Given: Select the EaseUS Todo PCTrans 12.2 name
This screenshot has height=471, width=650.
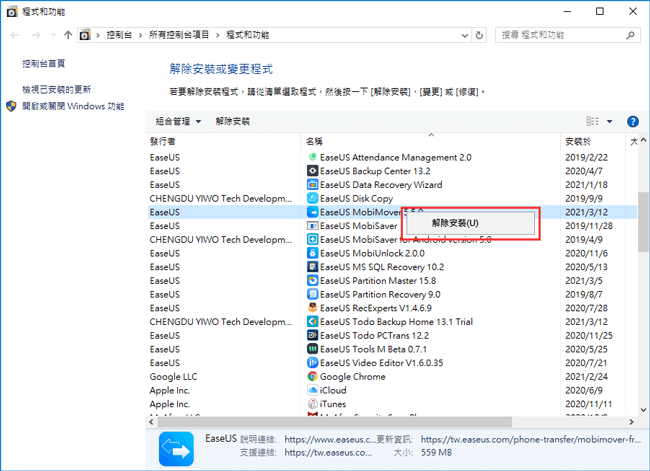Looking at the screenshot, I should pyautogui.click(x=374, y=335).
